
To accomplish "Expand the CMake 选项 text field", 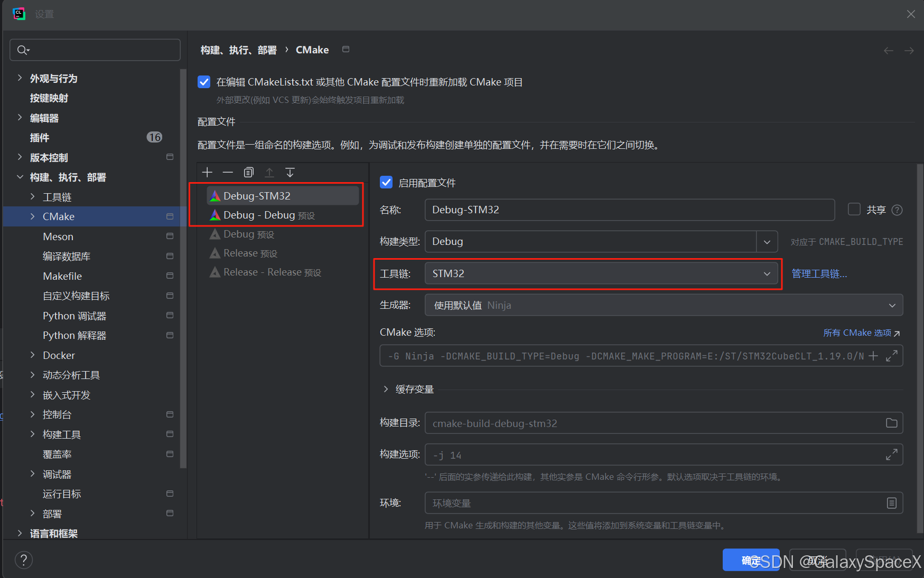I will [892, 356].
